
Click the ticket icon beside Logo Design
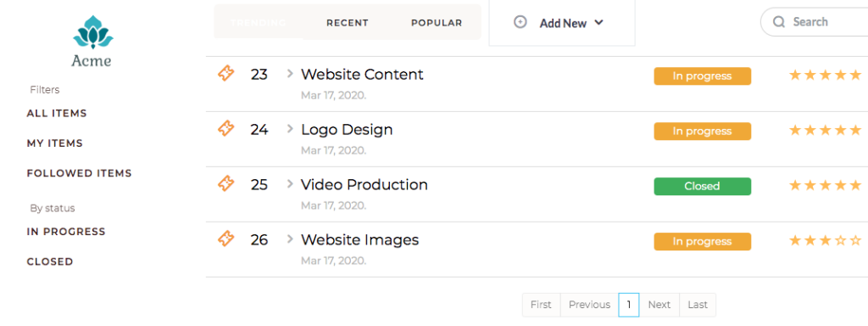click(x=225, y=129)
